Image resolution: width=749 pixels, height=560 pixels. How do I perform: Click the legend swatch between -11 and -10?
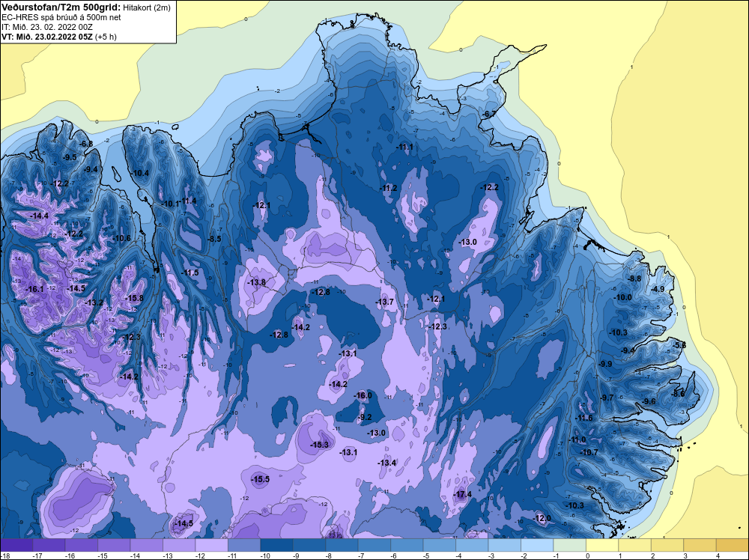tap(244, 545)
